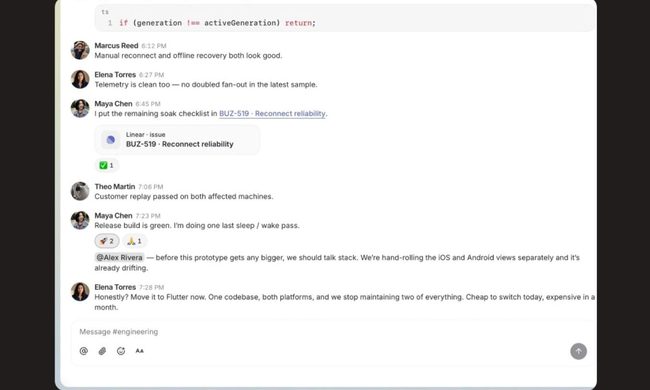
Task: Open the emoji picker icon
Action: point(121,351)
